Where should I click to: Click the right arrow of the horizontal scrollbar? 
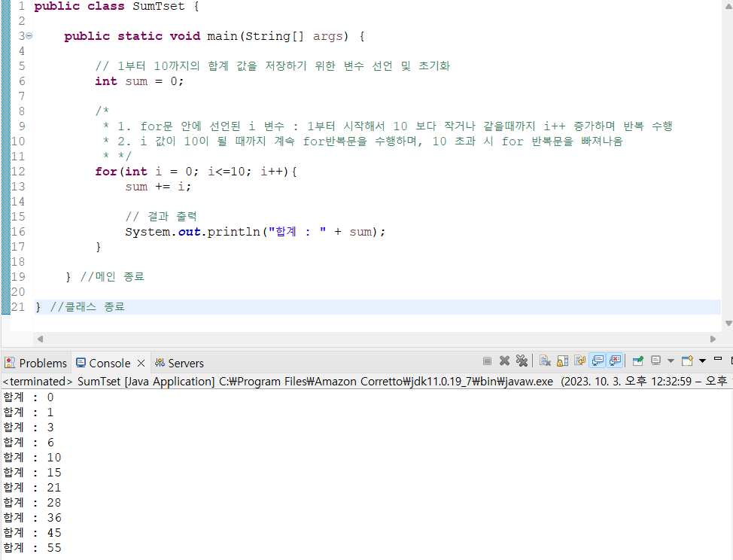coord(713,339)
